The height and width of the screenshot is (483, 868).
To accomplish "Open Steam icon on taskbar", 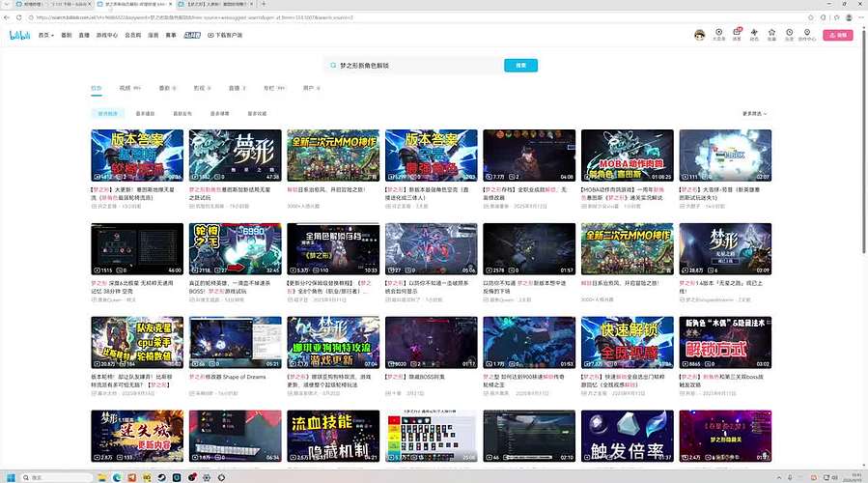I will coord(161,477).
